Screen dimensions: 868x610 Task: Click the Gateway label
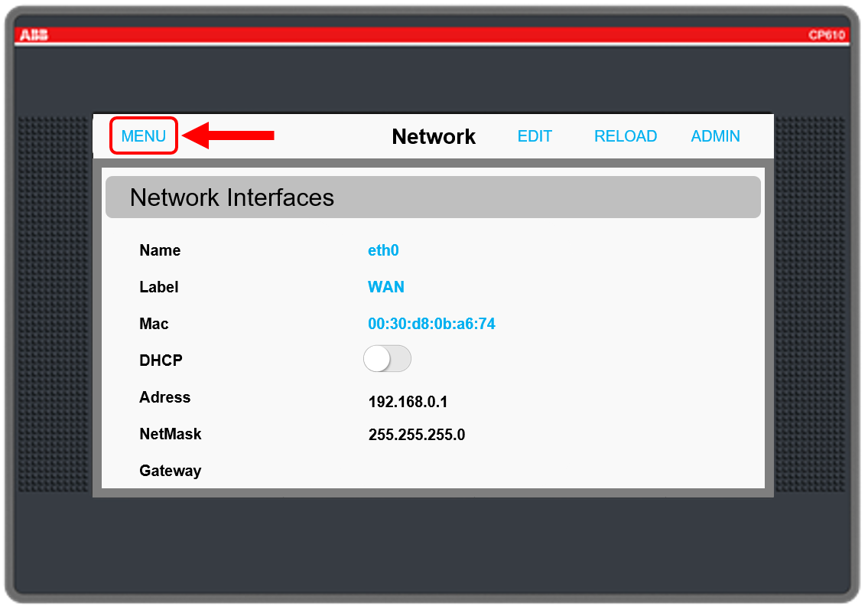click(170, 471)
